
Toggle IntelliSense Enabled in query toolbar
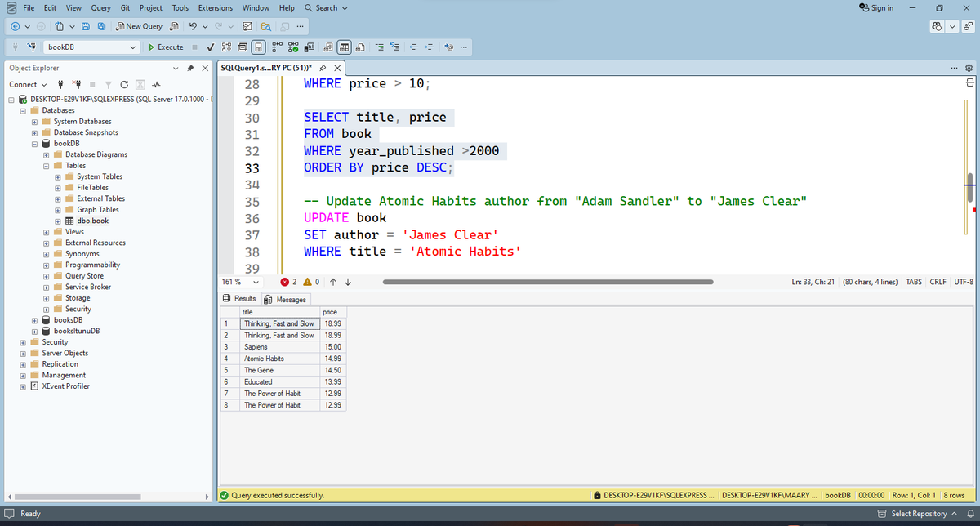[258, 47]
